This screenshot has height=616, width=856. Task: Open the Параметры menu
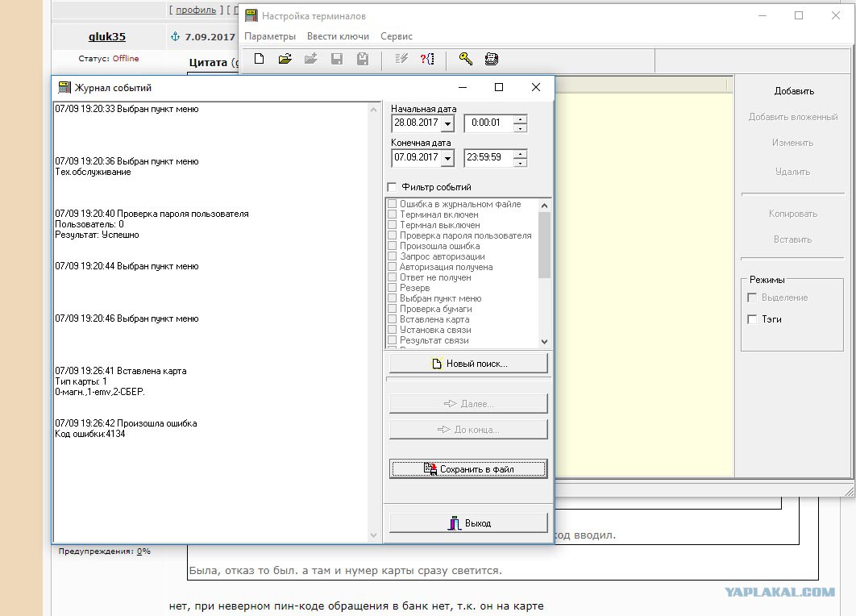[x=270, y=36]
